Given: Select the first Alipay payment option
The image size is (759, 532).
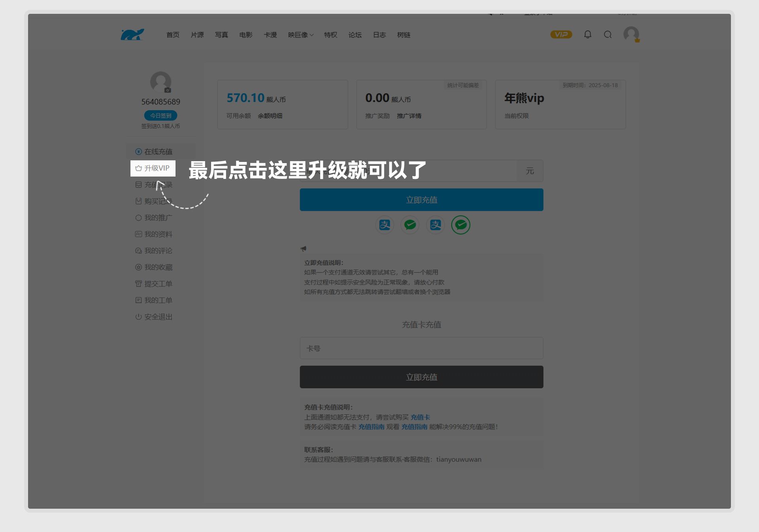Looking at the screenshot, I should pos(385,225).
